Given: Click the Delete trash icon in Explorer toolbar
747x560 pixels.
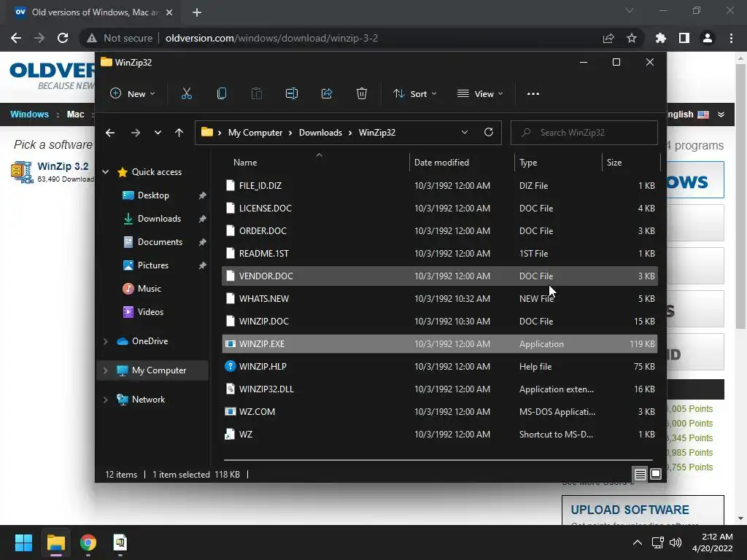Looking at the screenshot, I should [x=362, y=94].
